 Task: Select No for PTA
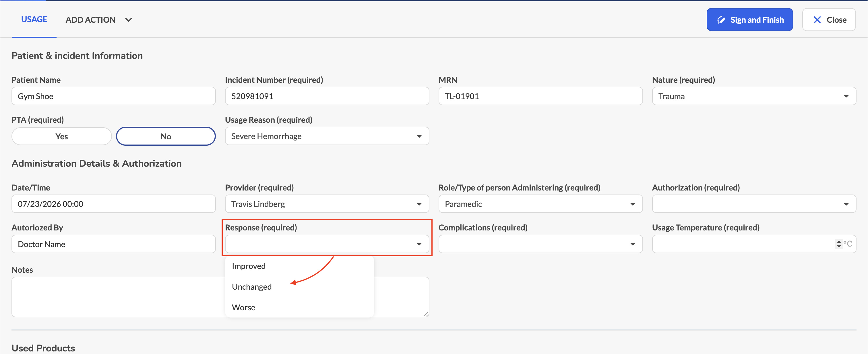coord(166,136)
